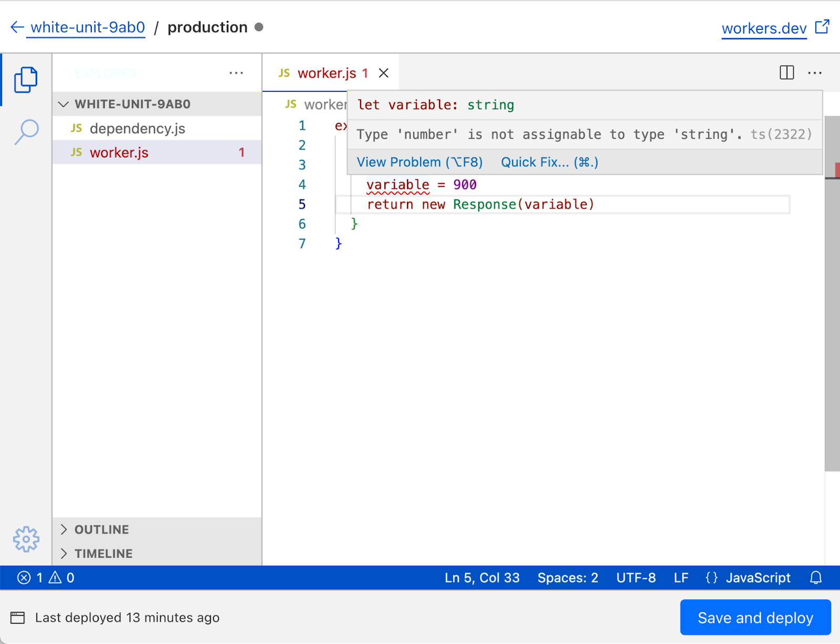Open the Explorer files icon in activity bar
The image size is (840, 644).
(x=26, y=80)
